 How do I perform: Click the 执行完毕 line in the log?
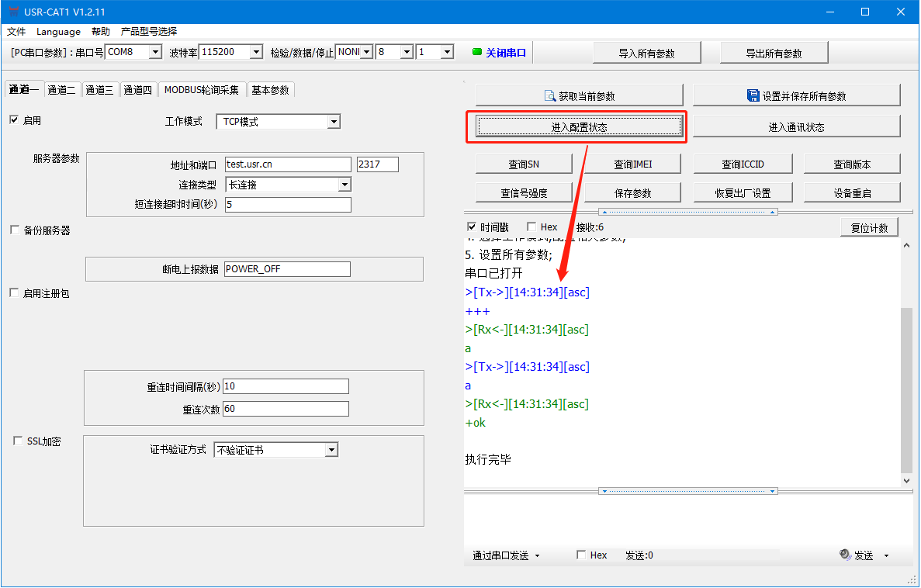pos(488,459)
